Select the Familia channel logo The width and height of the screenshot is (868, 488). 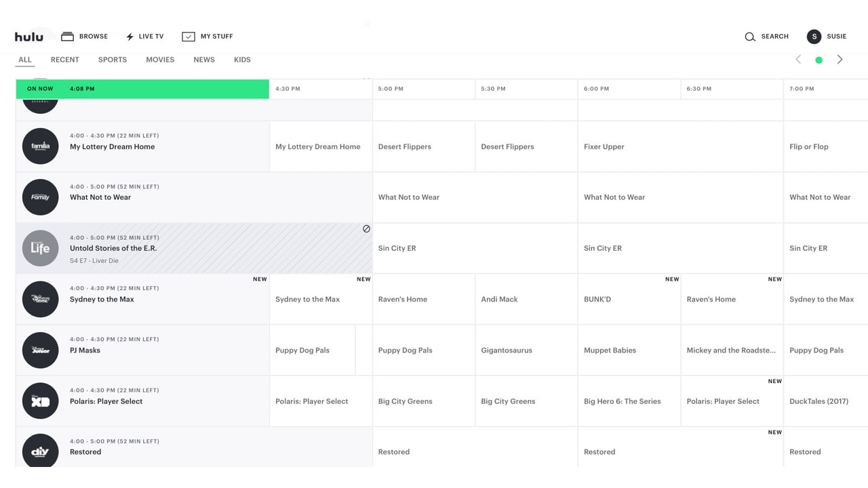[x=40, y=146]
